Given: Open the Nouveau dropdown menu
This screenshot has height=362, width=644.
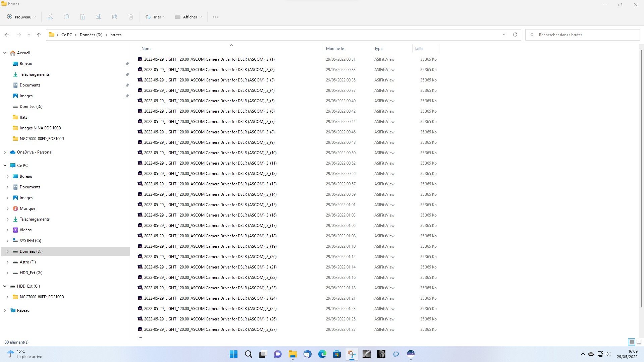Looking at the screenshot, I should 21,17.
